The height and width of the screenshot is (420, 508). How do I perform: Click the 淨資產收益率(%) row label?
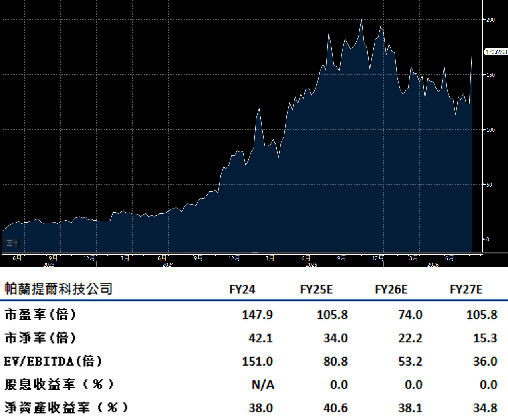(66, 408)
